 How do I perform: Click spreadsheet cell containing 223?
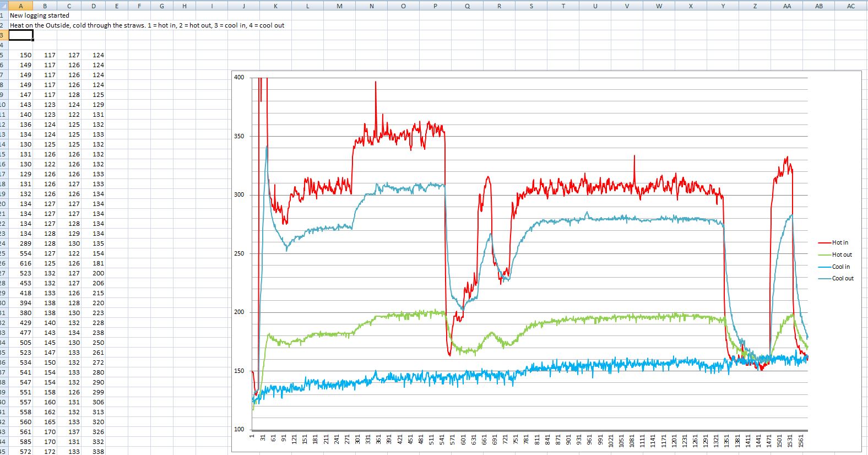pos(94,313)
